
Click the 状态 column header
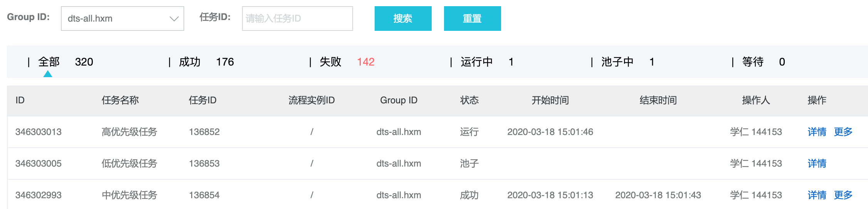pyautogui.click(x=469, y=100)
